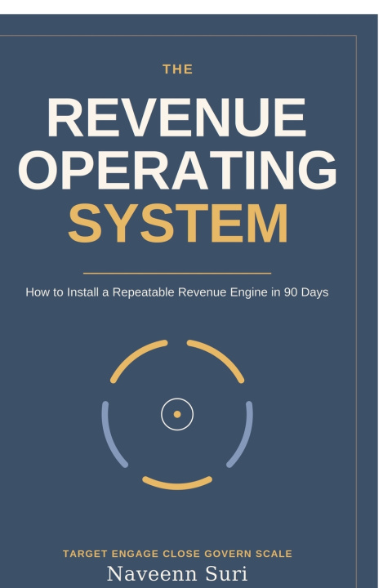Click the word "REVENUE" in the title
392x588 pixels.
pos(177,118)
